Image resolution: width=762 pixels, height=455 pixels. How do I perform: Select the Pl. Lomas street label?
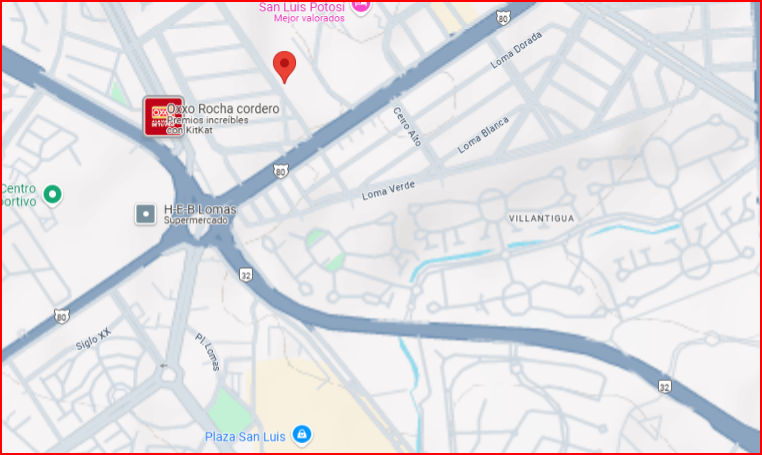tap(208, 352)
